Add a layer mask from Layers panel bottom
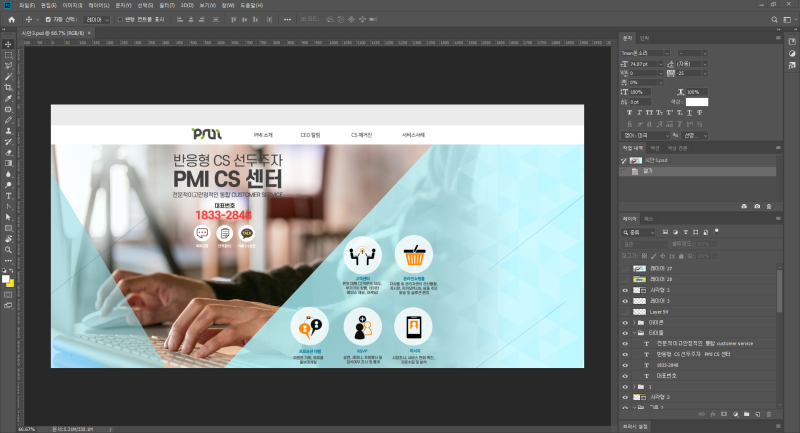800x433 pixels. (x=724, y=414)
